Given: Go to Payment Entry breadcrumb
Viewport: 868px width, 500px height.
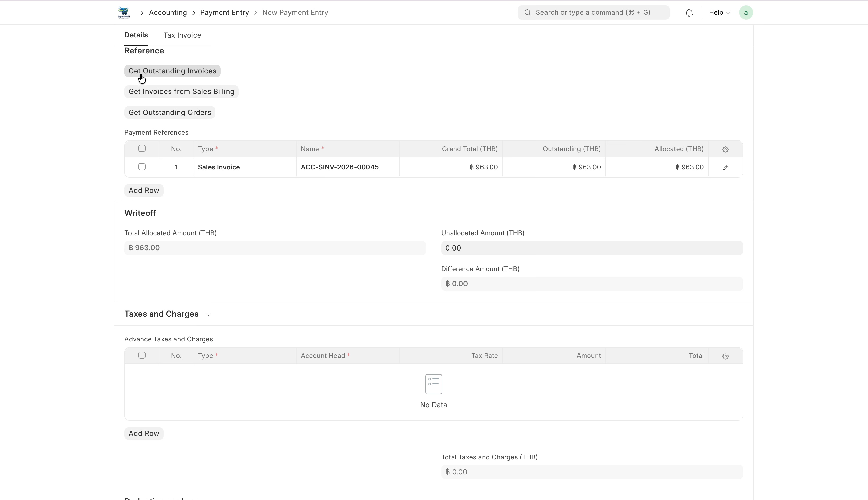Looking at the screenshot, I should [x=224, y=13].
